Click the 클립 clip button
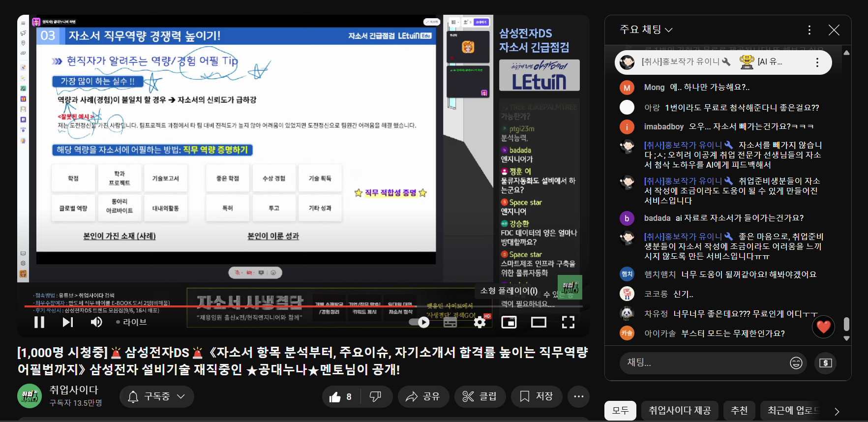Image resolution: width=868 pixels, height=422 pixels. click(x=479, y=396)
